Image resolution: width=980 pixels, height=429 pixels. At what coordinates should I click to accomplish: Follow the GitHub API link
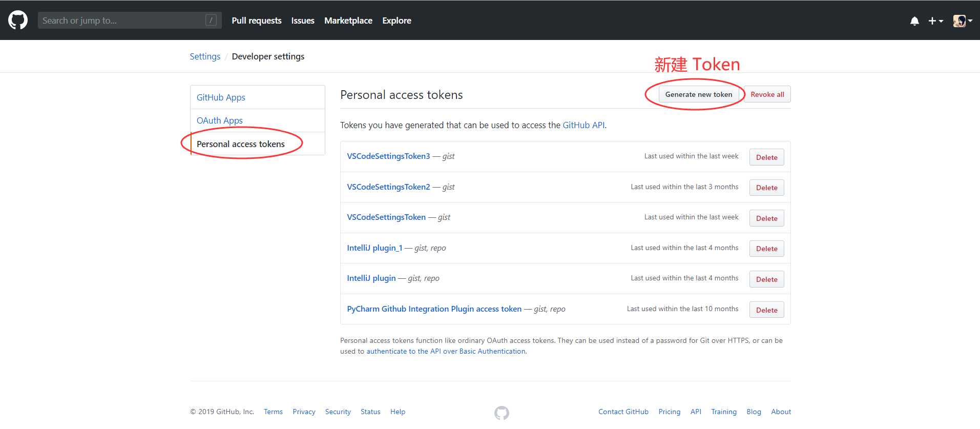(x=583, y=125)
